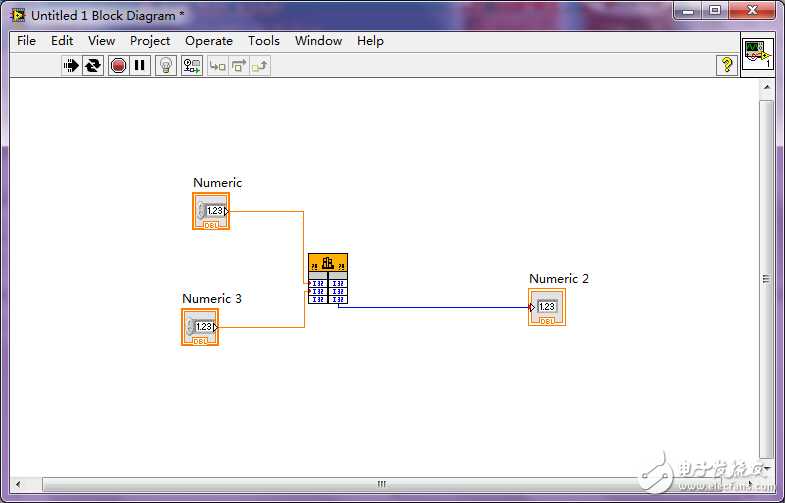Toggle Highlight Execution light bulb
Viewport: 785px width, 503px height.
pyautogui.click(x=166, y=66)
